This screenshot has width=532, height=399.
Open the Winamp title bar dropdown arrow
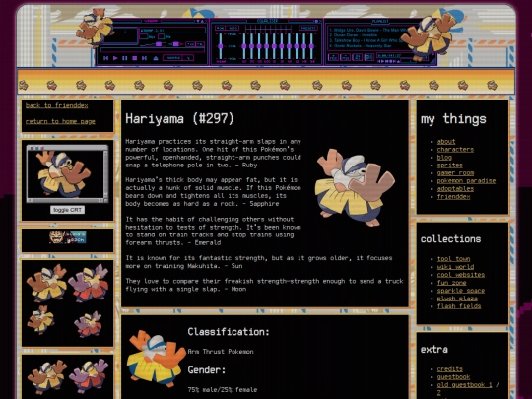(198, 21)
